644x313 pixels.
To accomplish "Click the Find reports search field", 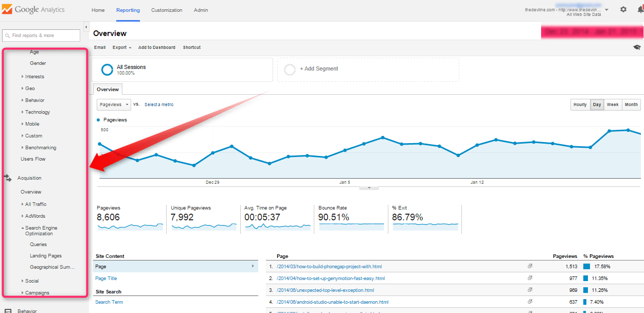I will 41,36.
